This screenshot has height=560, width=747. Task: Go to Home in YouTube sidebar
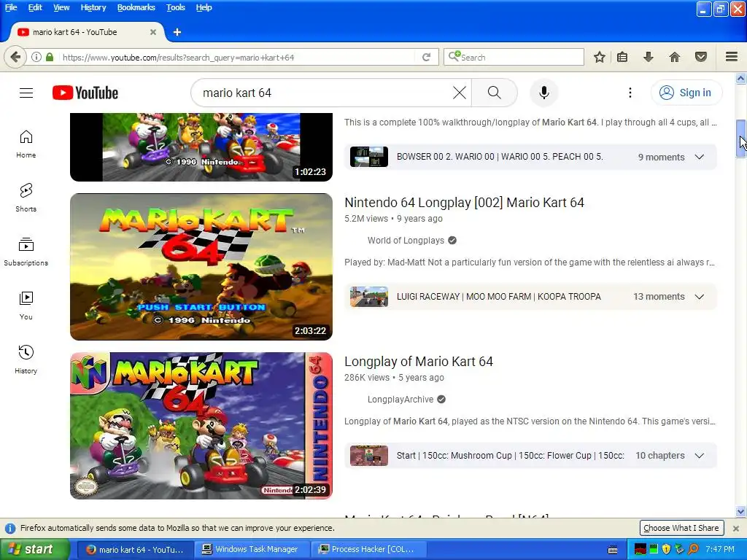point(26,144)
